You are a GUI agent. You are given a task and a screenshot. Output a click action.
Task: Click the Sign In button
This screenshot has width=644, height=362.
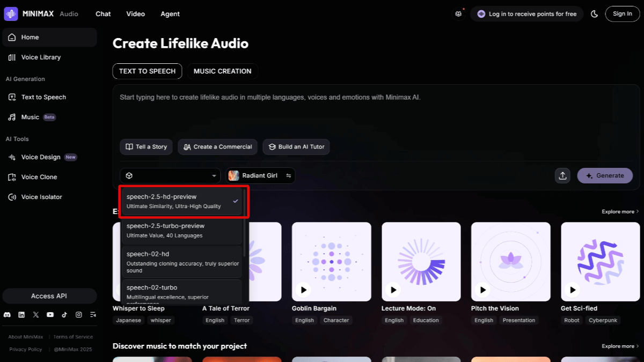(623, 14)
